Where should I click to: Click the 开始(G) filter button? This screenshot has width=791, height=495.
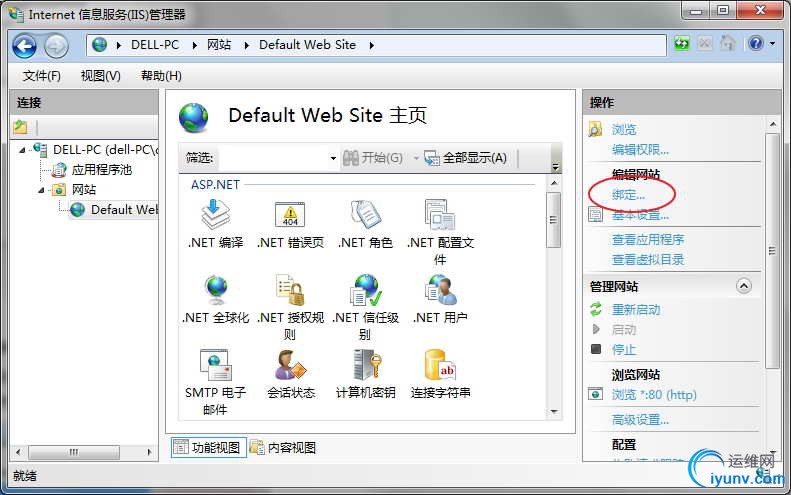(373, 158)
